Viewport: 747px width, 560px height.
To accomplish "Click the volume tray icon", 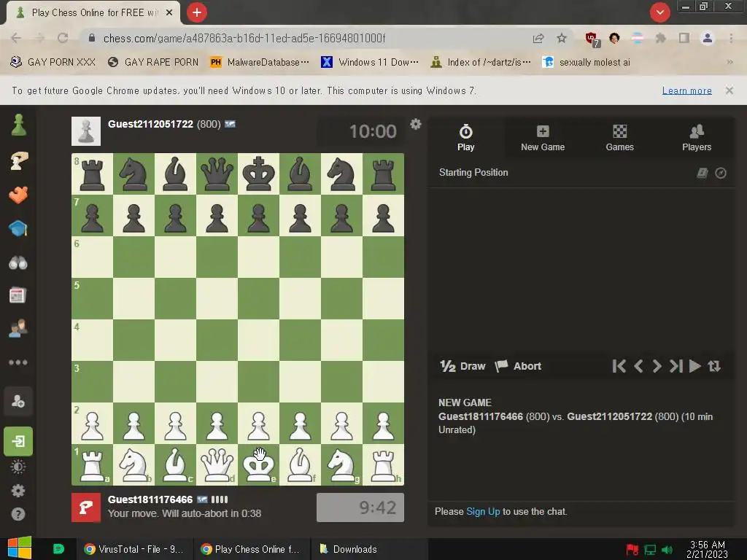I will (668, 550).
